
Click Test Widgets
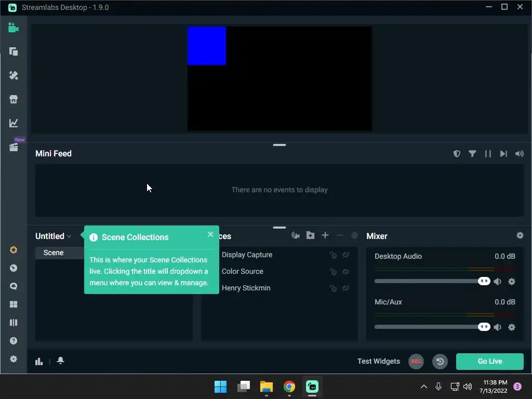[379, 362]
